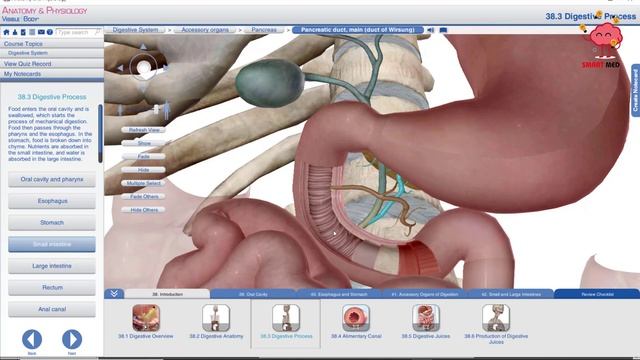Open the user profile icon
This screenshot has width=640, height=360.
click(15, 32)
